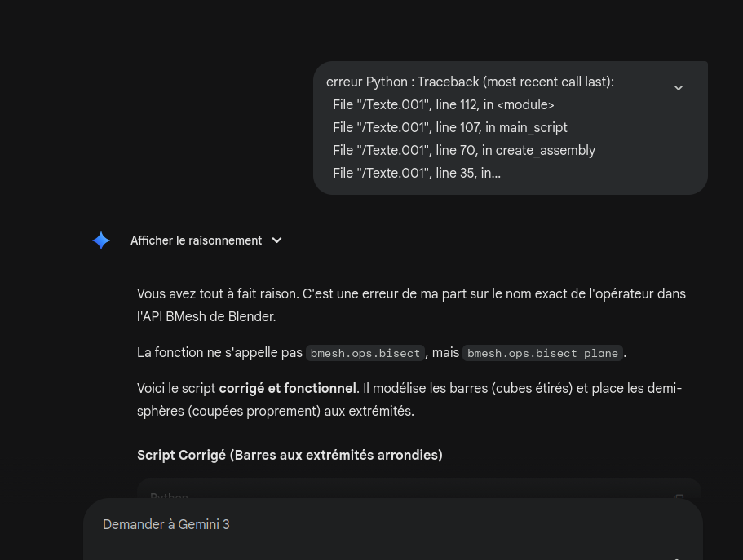Click the traceback line mentioning main_script
Image resolution: width=743 pixels, height=560 pixels.
449,127
